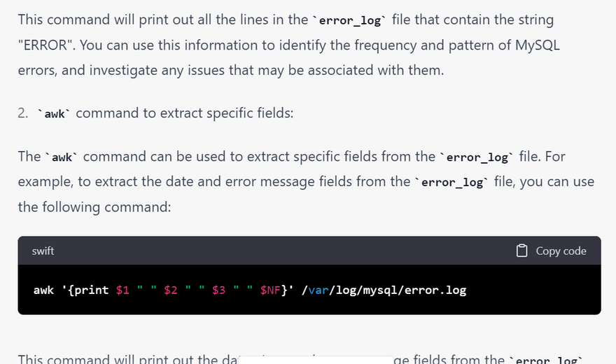
Task: Click error_log inline code in the first line
Action: 349,21
